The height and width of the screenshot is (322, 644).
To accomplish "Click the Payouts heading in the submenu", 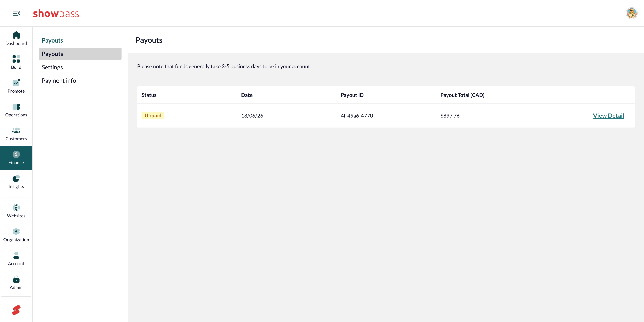I will tap(52, 40).
